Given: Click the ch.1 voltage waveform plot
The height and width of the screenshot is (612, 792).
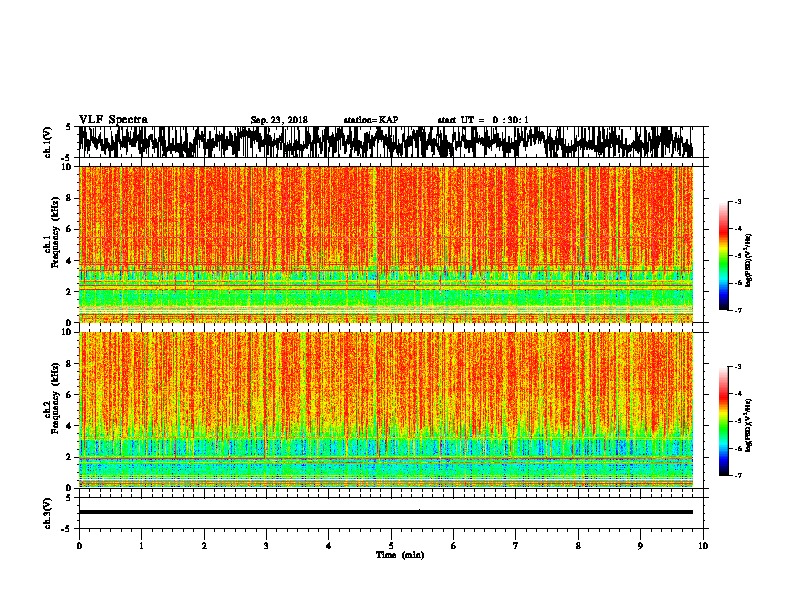Looking at the screenshot, I should [386, 142].
